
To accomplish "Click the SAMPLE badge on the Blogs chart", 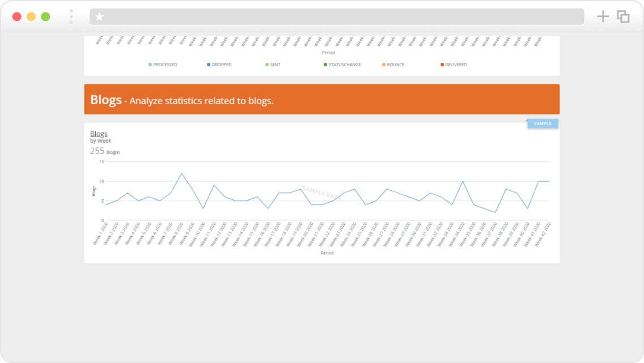I will pos(542,123).
